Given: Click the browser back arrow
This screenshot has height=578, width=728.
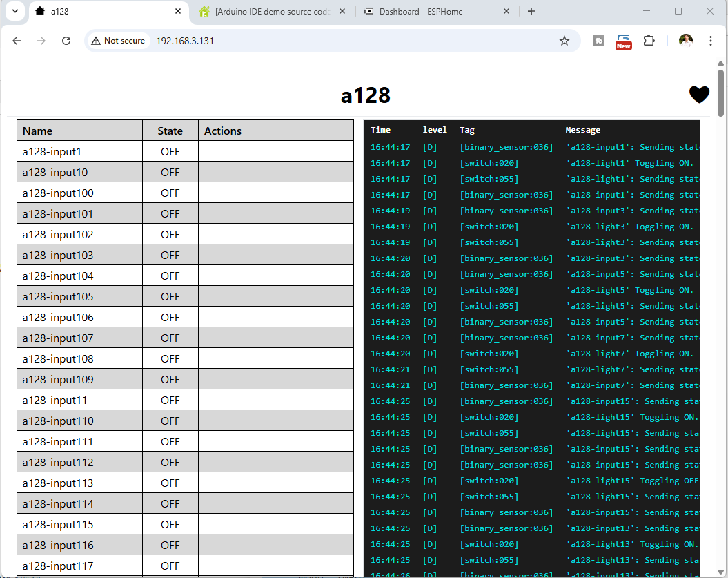Looking at the screenshot, I should tap(17, 41).
